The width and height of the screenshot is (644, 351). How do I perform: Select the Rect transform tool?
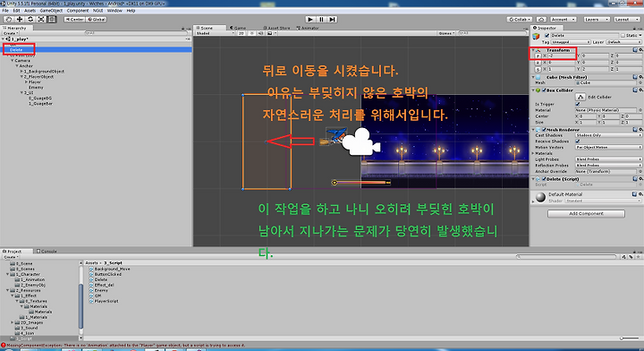pyautogui.click(x=52, y=20)
